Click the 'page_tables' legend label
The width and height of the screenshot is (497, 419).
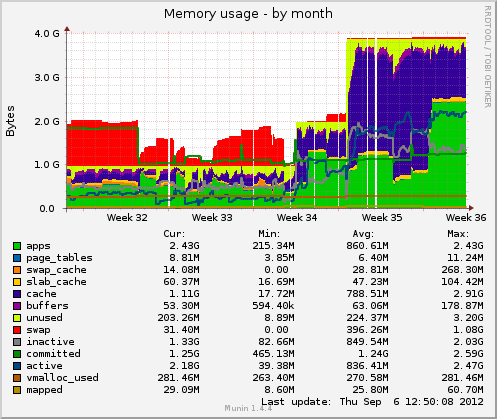pos(59,258)
